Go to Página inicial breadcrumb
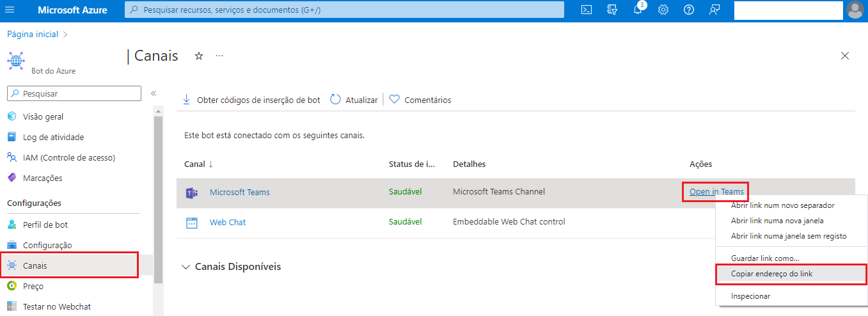Viewport: 868px width, 316px height. (33, 35)
